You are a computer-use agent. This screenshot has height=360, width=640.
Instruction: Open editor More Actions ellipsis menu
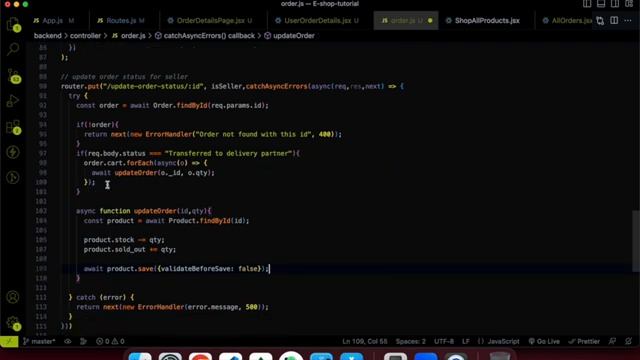point(628,21)
